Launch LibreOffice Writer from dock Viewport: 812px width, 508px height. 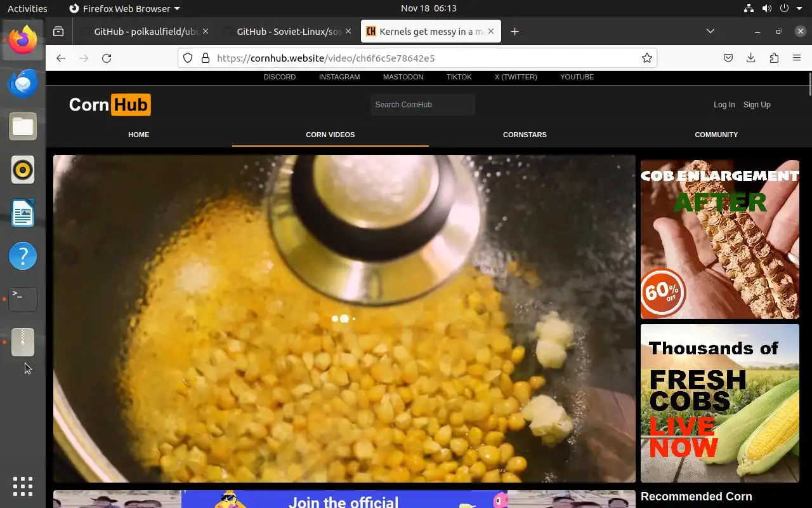23,213
